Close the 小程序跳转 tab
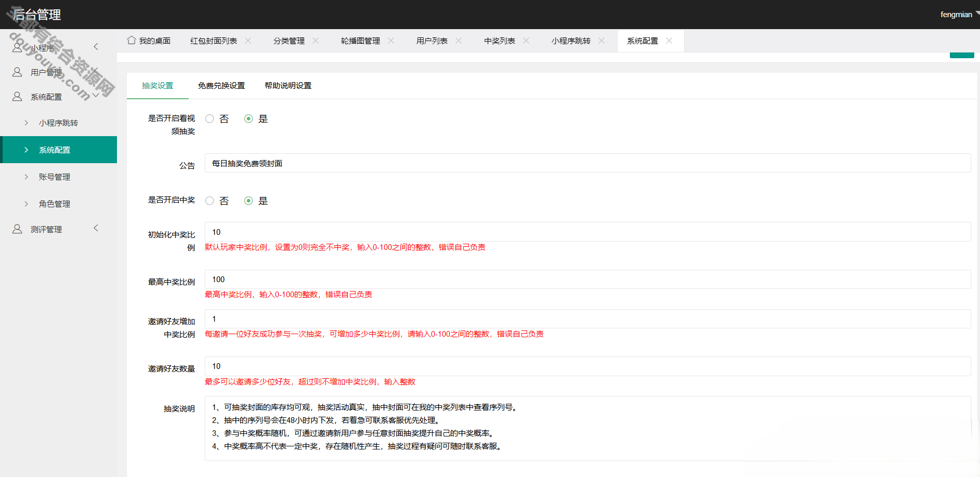This screenshot has height=477, width=980. (x=602, y=41)
